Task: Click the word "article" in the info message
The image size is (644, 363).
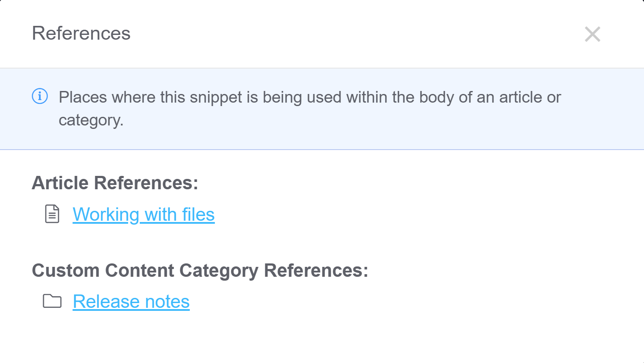Action: [x=521, y=97]
